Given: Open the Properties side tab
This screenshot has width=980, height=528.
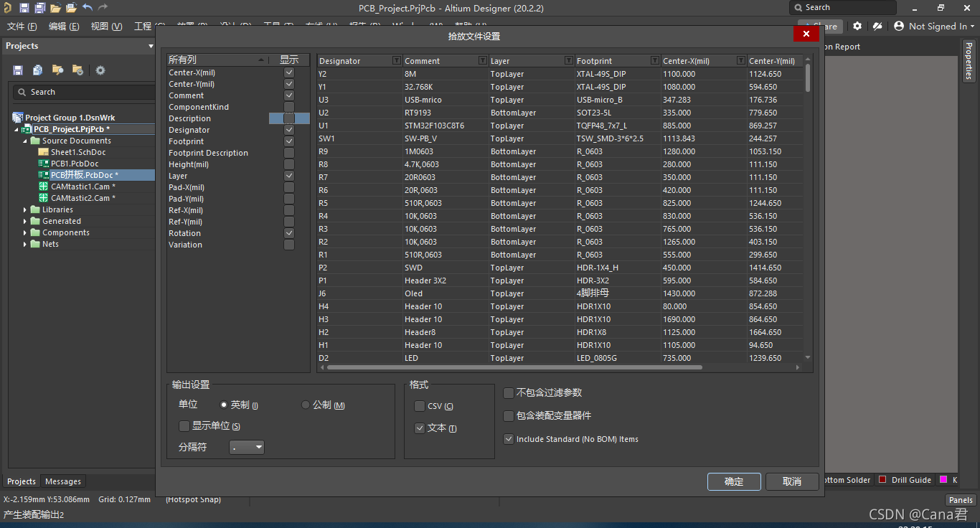Looking at the screenshot, I should 969,60.
